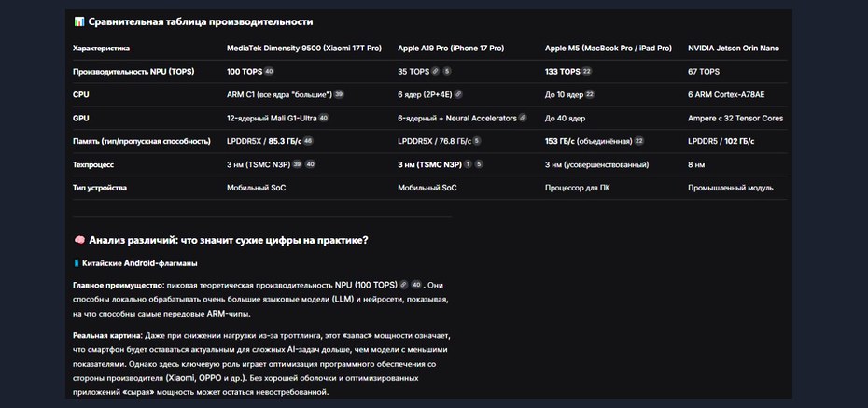Open citation 5 in Apple A19 Техпроцесс cell
868x408 pixels.
click(x=479, y=164)
